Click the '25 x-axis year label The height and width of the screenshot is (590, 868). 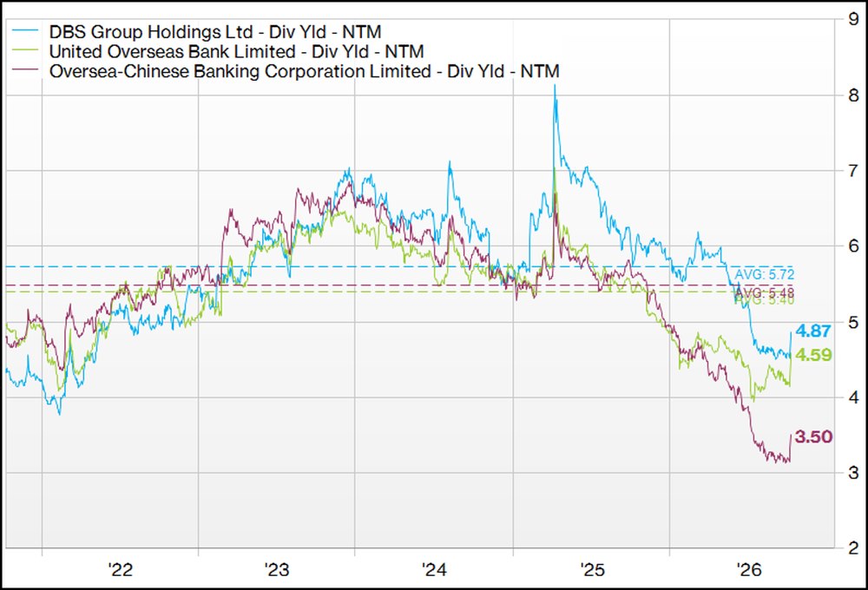click(592, 569)
